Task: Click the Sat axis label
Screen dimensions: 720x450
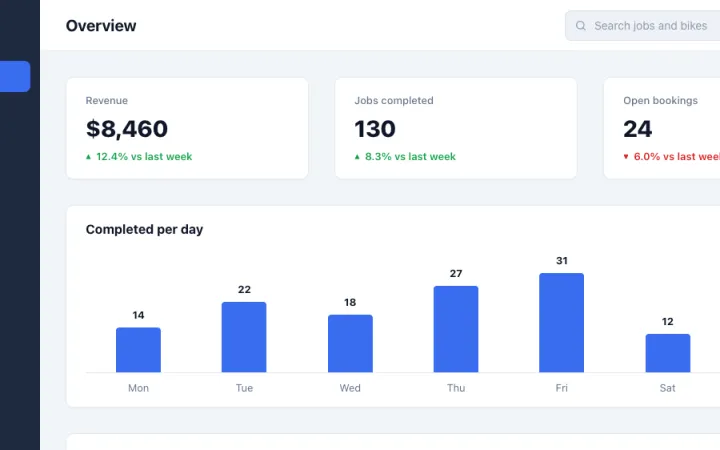Action: coord(668,388)
